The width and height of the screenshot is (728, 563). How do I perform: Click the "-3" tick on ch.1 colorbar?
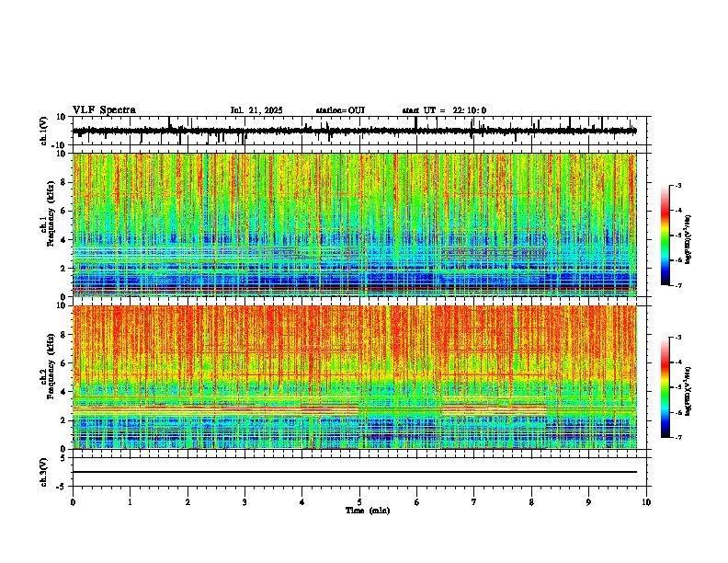click(678, 185)
